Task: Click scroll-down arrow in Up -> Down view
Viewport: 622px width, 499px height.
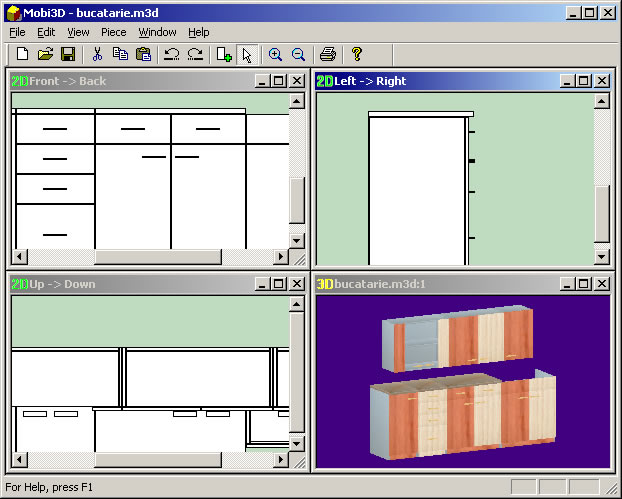Action: (297, 444)
